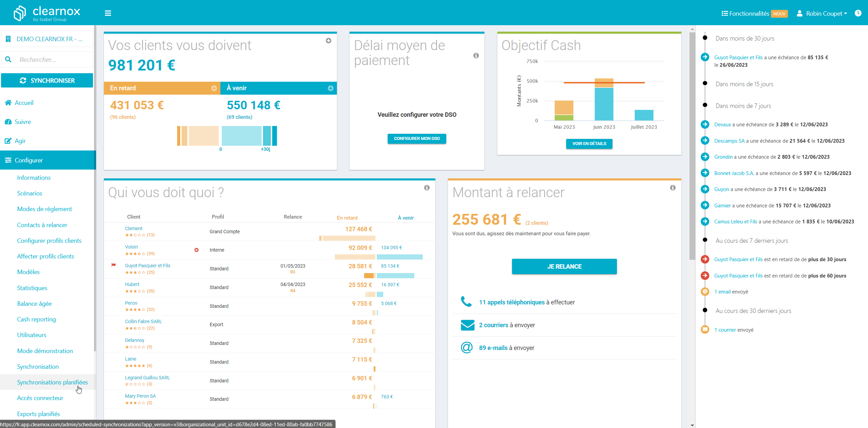This screenshot has height=428, width=868.
Task: Click the red flag icon beside Guyot Pasquier
Action: [x=114, y=265]
